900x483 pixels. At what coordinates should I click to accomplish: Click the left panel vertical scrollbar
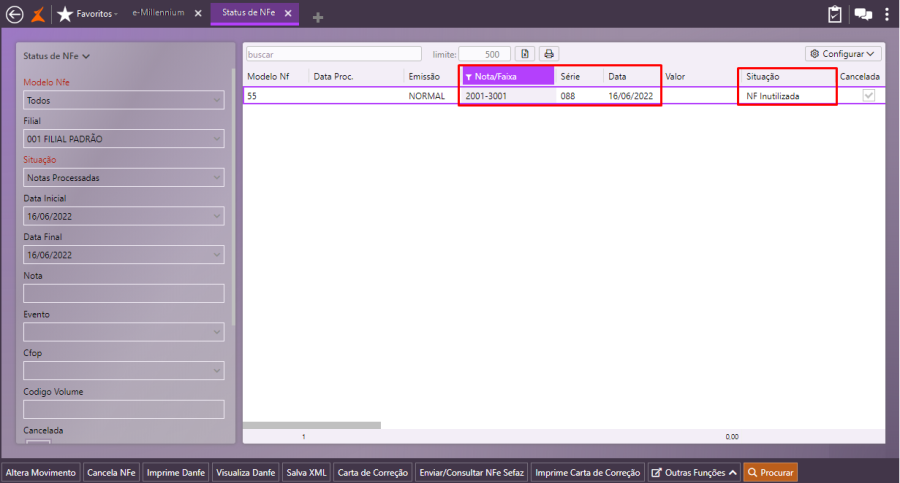(233, 195)
